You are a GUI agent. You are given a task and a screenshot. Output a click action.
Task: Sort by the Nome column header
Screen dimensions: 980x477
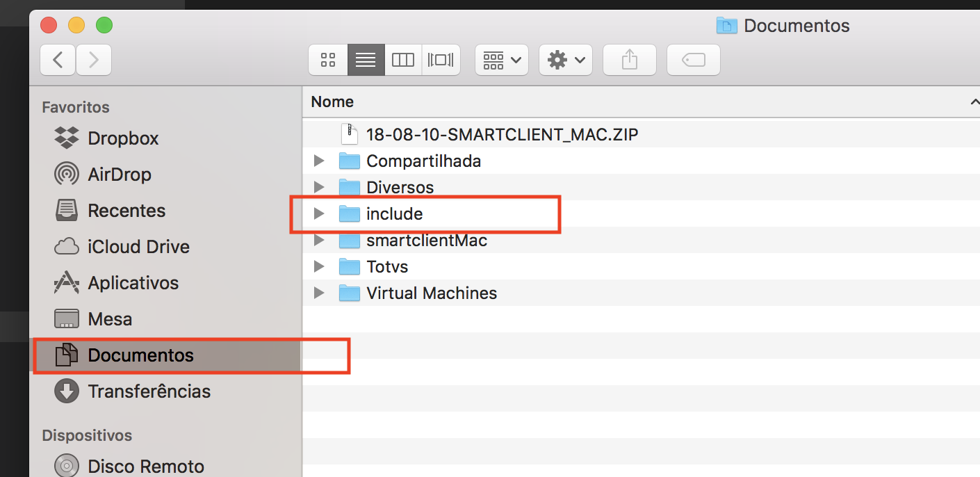coord(332,102)
